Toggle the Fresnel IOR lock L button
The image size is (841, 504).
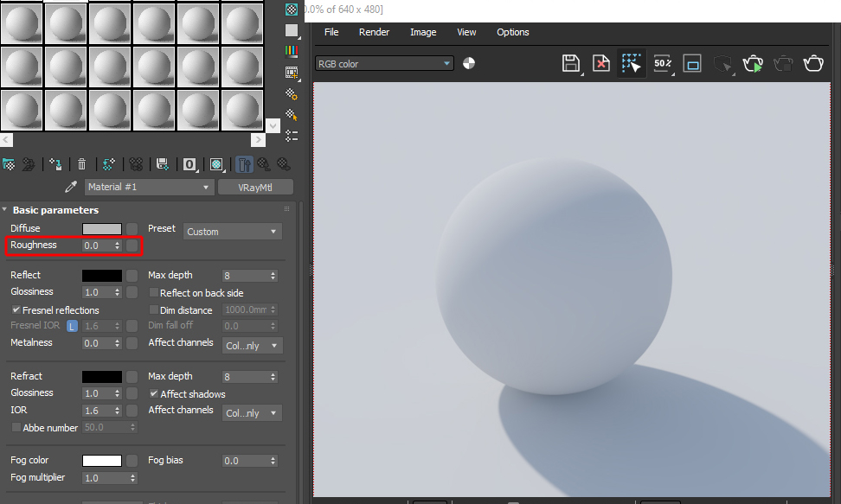coord(72,326)
